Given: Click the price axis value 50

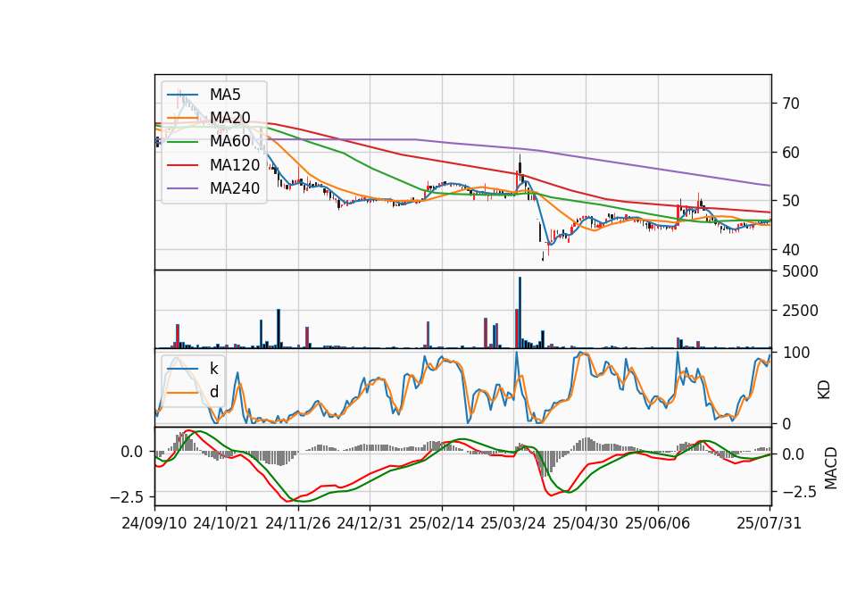Looking at the screenshot, I should point(791,201).
